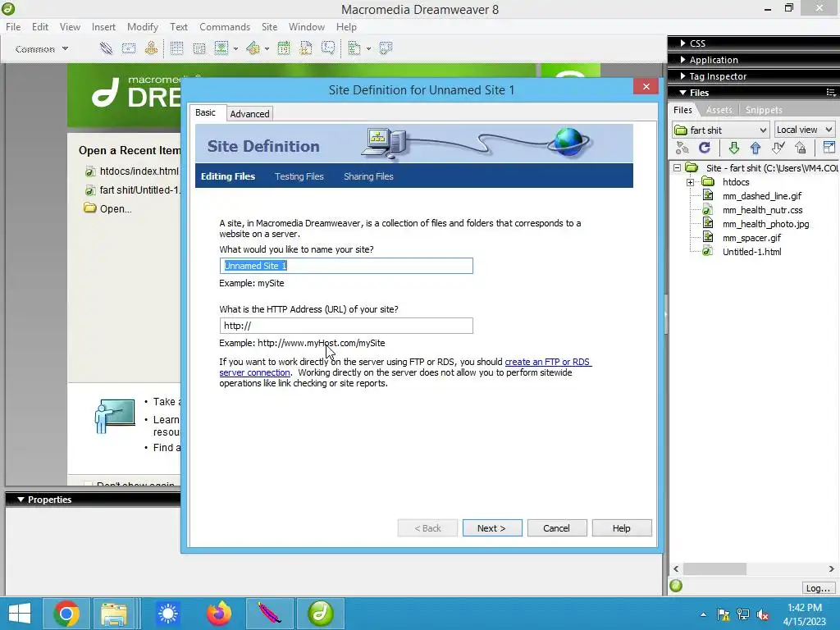Click the Next button
Viewport: 840px width, 630px height.
click(492, 528)
